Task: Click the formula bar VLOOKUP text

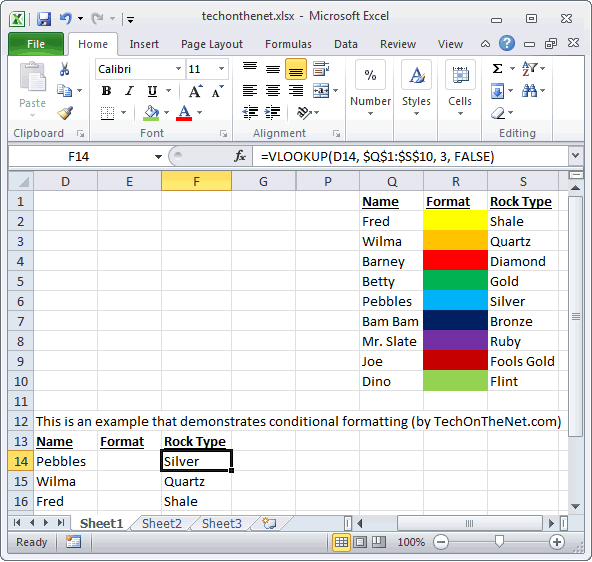Action: (377, 156)
